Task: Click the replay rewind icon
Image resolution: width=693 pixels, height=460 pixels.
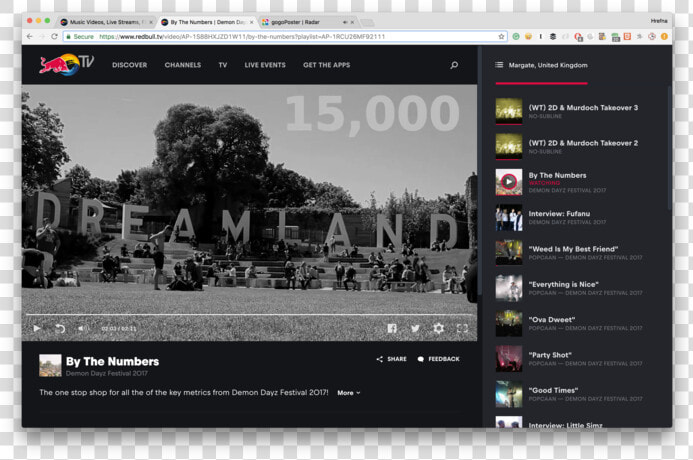Action: [60, 328]
